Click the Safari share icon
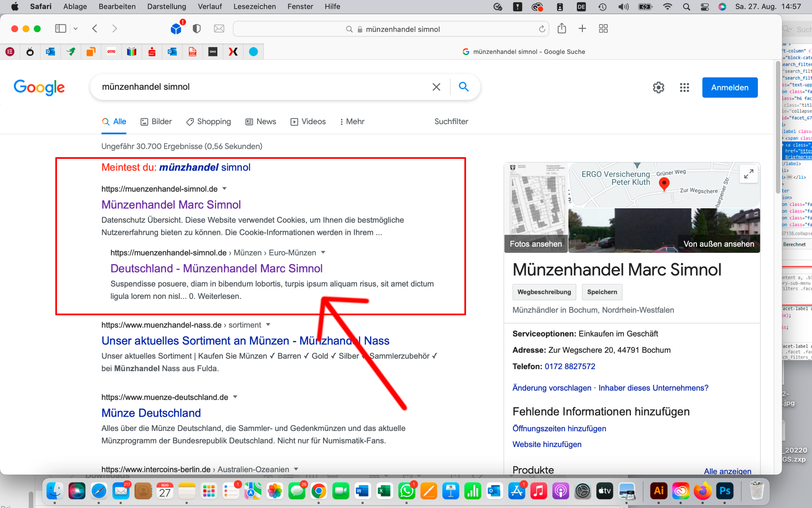 pos(561,29)
